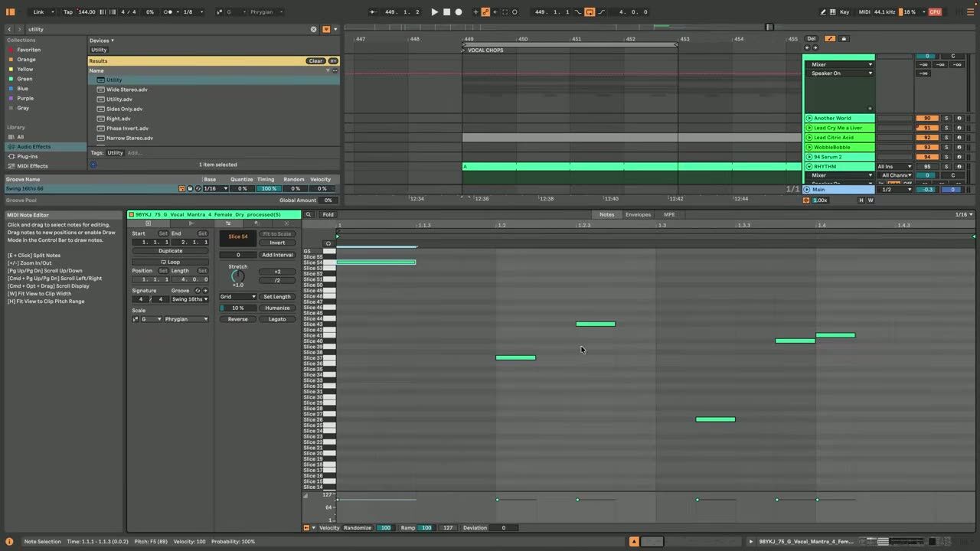This screenshot has width=980, height=551.
Task: Adjust the Stretch knob
Action: 238,275
